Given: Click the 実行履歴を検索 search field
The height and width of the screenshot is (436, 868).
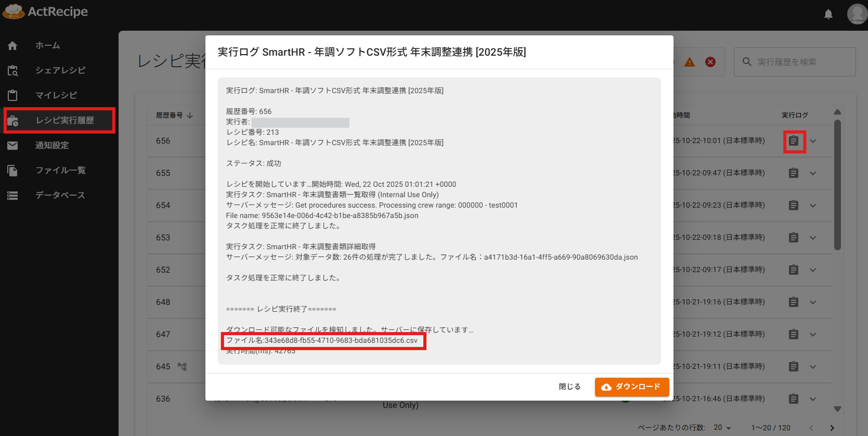Looking at the screenshot, I should pyautogui.click(x=795, y=62).
